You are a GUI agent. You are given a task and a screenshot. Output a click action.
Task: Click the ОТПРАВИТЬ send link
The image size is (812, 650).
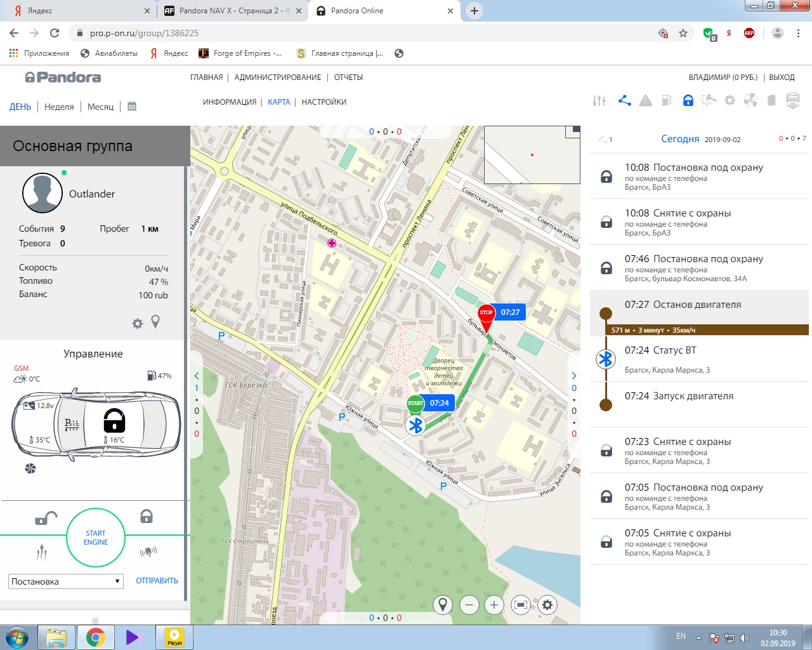coord(157,581)
